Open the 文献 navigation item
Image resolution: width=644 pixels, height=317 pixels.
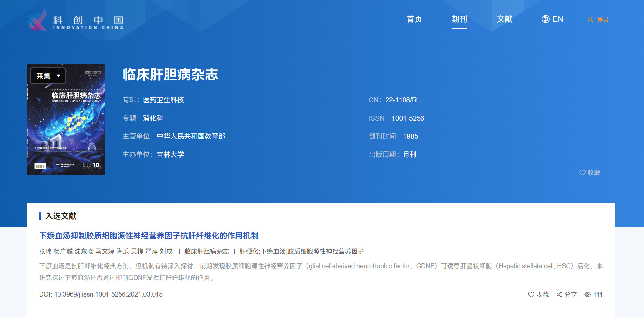click(504, 19)
